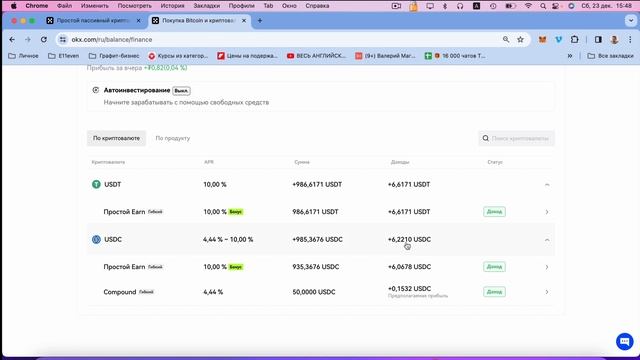
Task: Open the MetaMask fox extension
Action: click(x=542, y=40)
